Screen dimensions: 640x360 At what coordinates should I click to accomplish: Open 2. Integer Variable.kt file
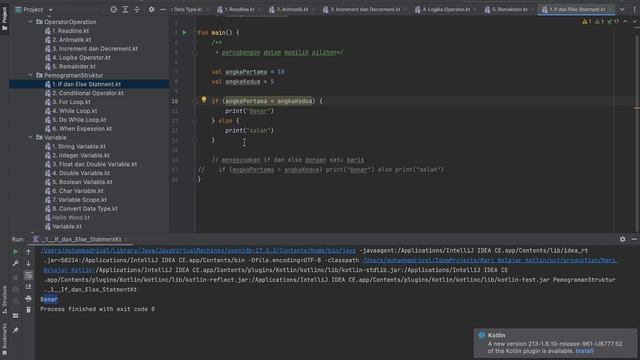(81, 156)
